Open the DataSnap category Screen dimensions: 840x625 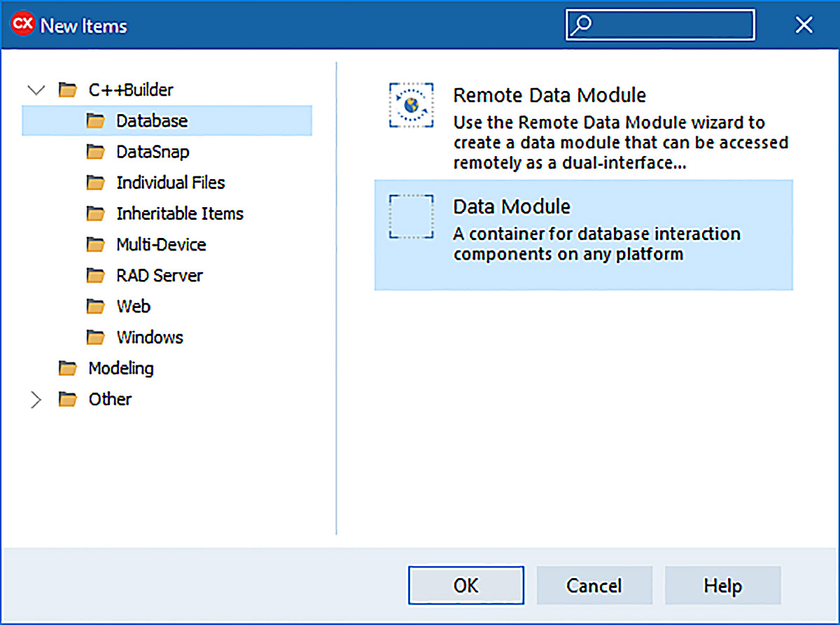coord(153,152)
